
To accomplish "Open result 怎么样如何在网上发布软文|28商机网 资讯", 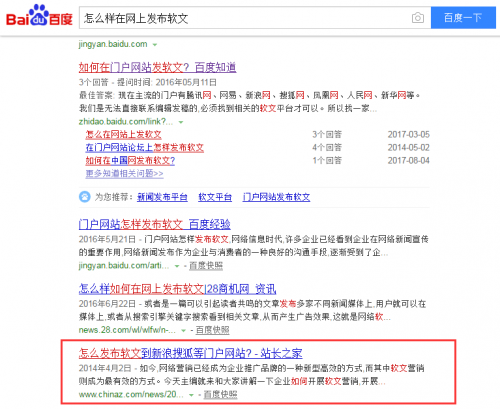I will [177, 289].
